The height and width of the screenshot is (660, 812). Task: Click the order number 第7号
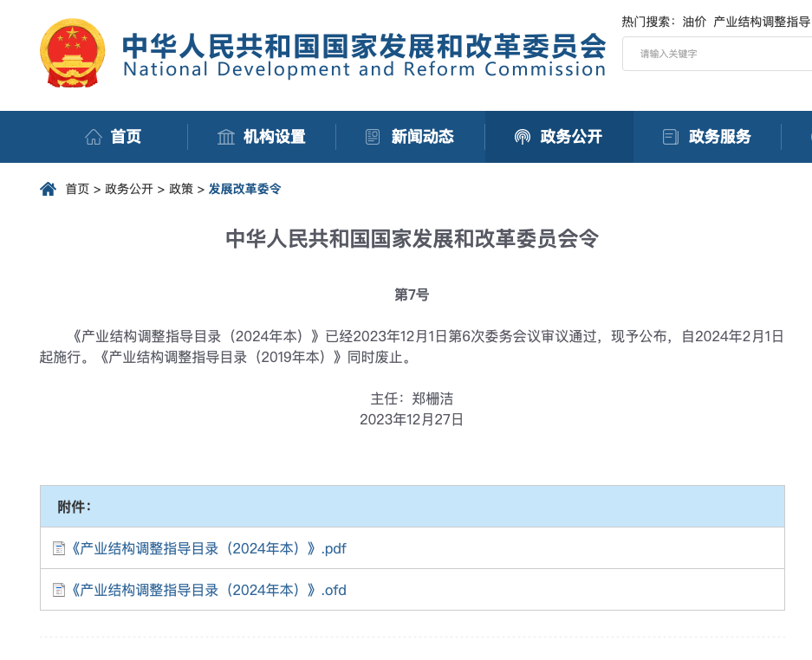412,294
